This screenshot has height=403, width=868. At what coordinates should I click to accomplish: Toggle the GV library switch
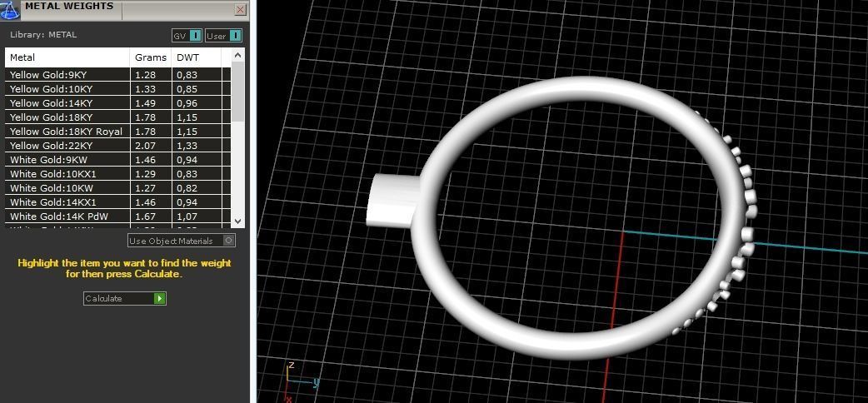187,36
